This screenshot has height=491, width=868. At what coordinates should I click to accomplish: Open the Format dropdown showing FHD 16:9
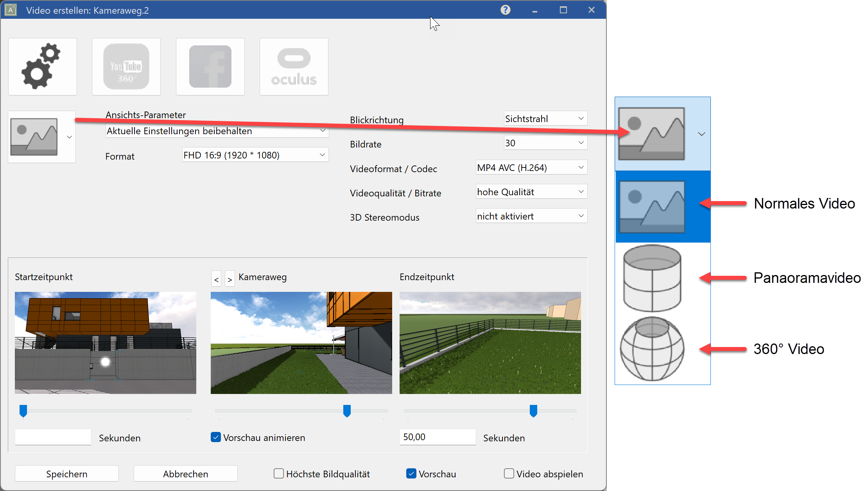255,155
